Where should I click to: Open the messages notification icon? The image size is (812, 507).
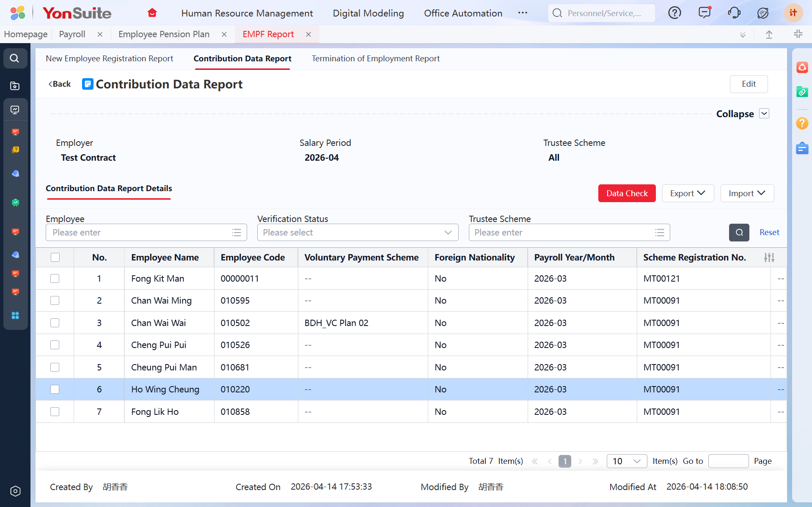(x=704, y=13)
